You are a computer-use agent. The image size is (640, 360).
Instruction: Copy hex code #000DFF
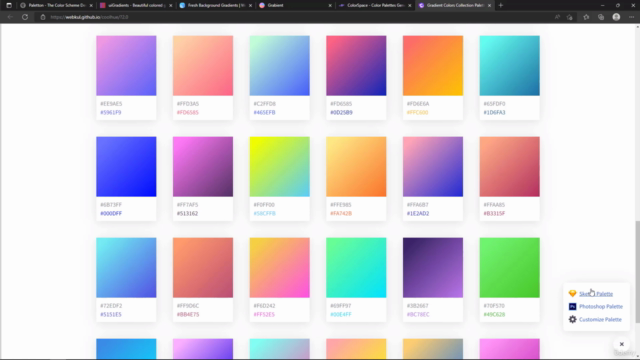tap(111, 213)
